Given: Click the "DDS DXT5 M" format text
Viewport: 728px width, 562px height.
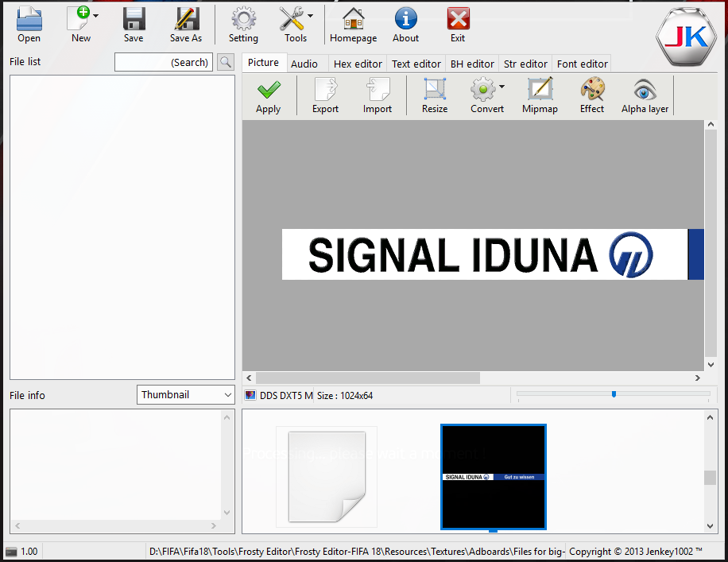Looking at the screenshot, I should pyautogui.click(x=286, y=396).
